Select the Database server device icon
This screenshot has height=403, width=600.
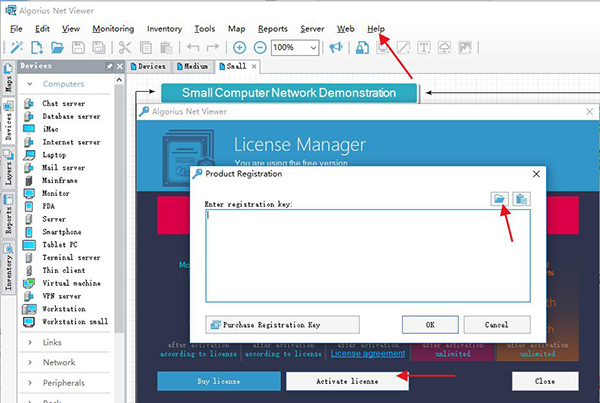[x=28, y=116]
